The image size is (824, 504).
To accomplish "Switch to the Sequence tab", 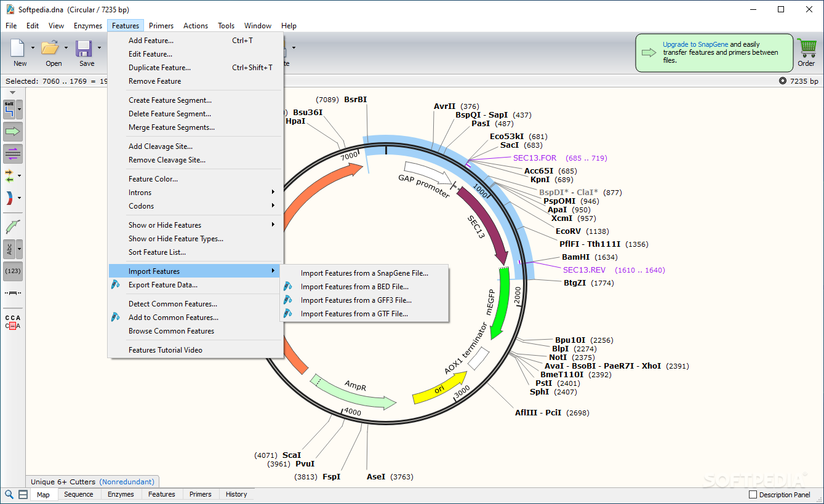I will coord(79,494).
